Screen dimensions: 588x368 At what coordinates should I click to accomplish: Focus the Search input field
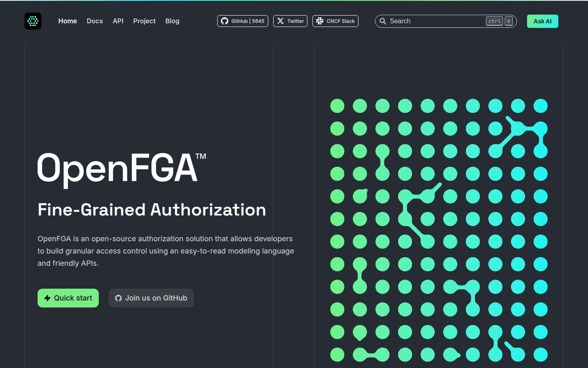[x=445, y=21]
